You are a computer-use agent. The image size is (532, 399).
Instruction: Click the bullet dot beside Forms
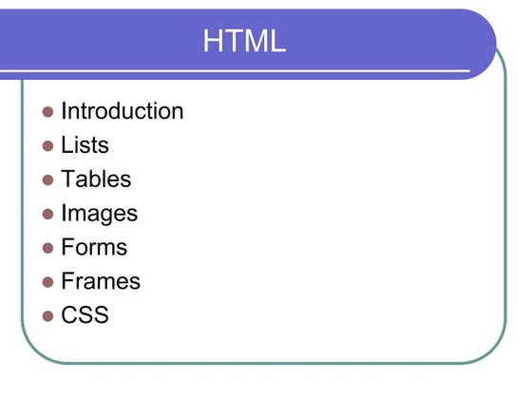[47, 248]
